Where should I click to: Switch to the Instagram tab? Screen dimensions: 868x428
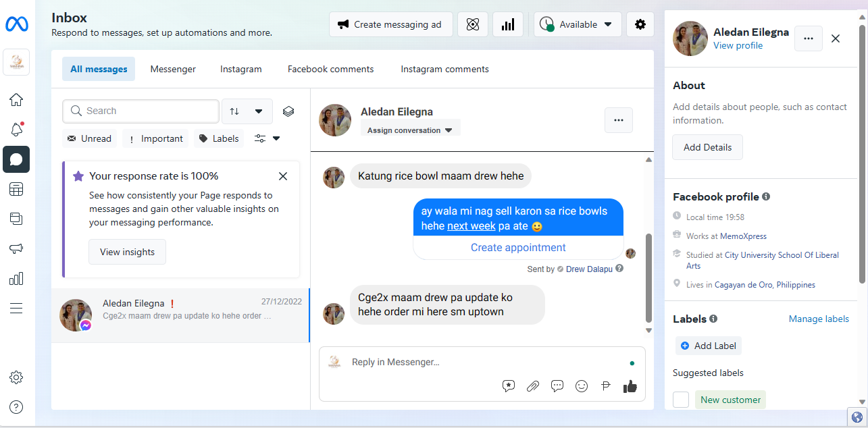(241, 69)
